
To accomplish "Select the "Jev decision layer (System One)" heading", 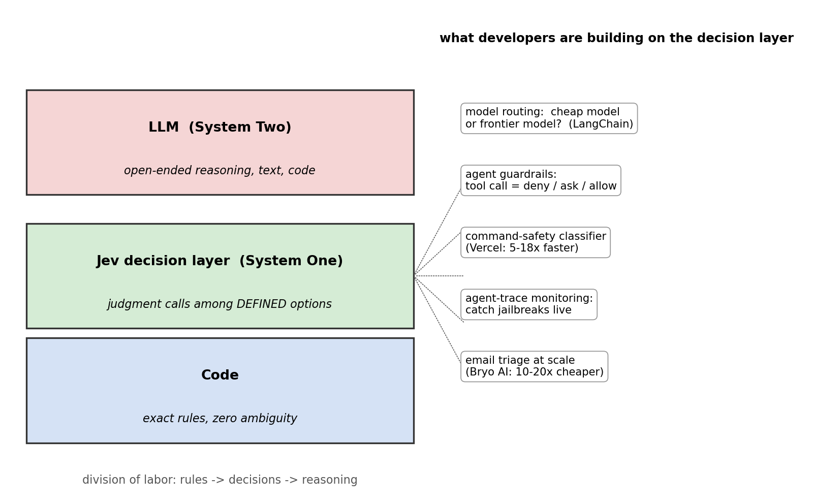I will pos(220,261).
